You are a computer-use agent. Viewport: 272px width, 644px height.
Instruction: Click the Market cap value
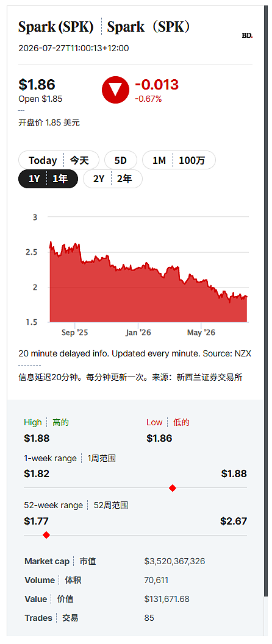tap(174, 561)
